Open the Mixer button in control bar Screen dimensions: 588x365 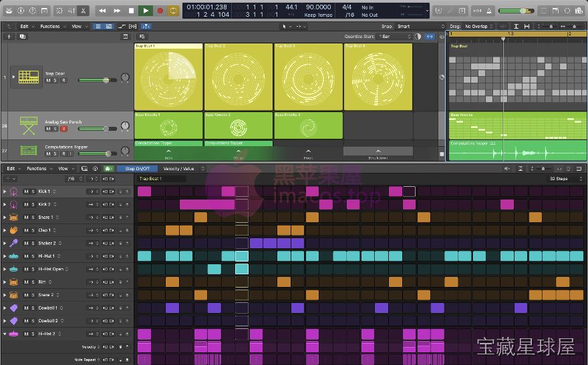click(x=71, y=11)
